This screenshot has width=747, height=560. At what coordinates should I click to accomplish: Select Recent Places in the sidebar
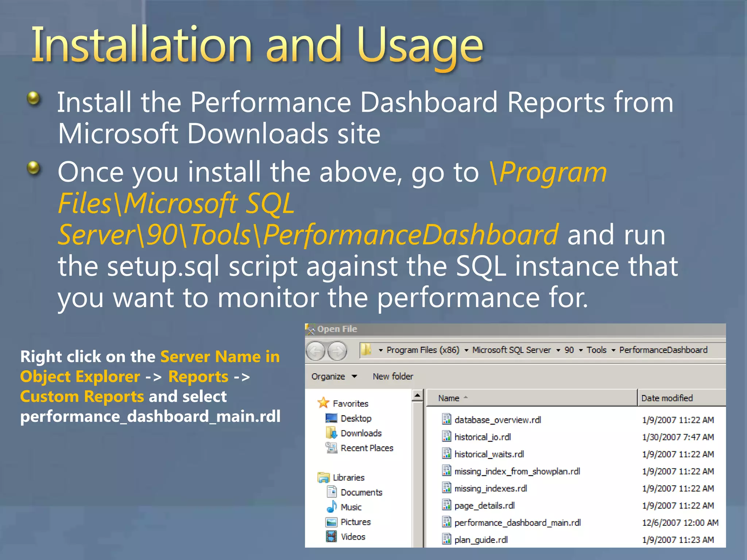pos(367,448)
